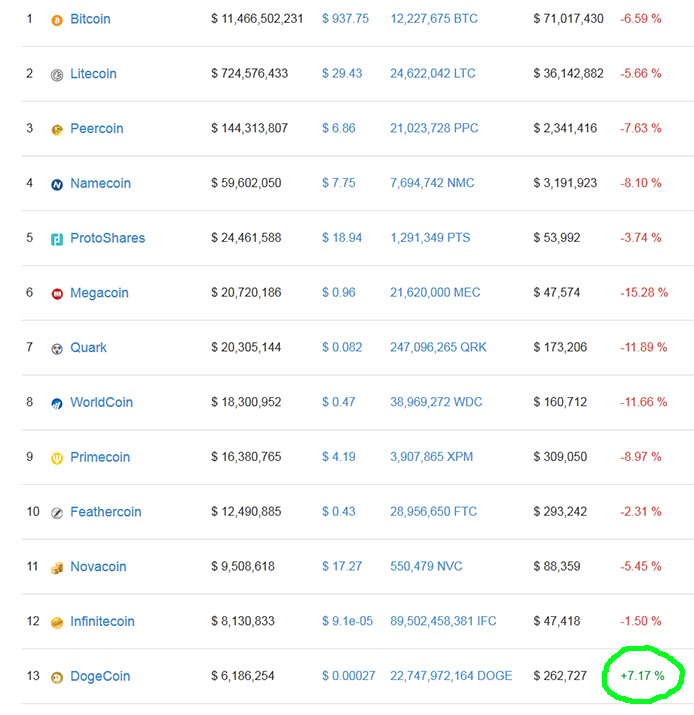Open the Feathercoin link
Image resolution: width=694 pixels, height=715 pixels.
[x=106, y=512]
